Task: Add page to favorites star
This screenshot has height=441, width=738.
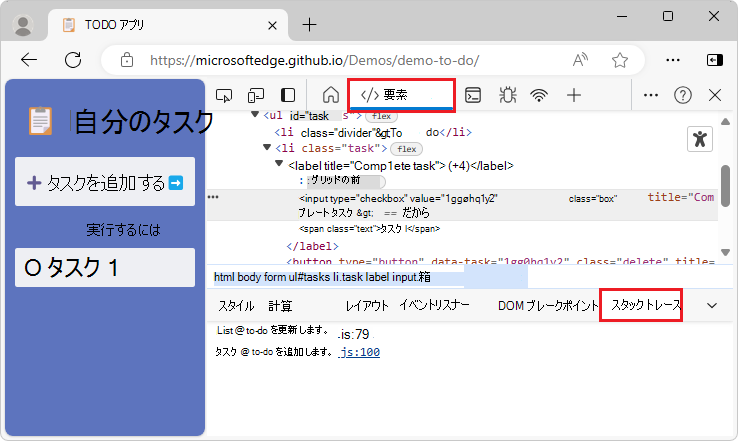Action: [619, 60]
